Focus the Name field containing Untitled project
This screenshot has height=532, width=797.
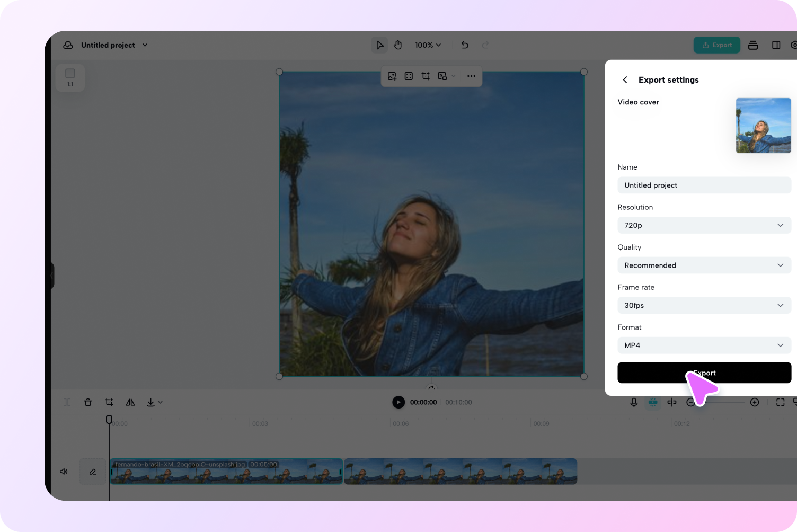pos(704,185)
